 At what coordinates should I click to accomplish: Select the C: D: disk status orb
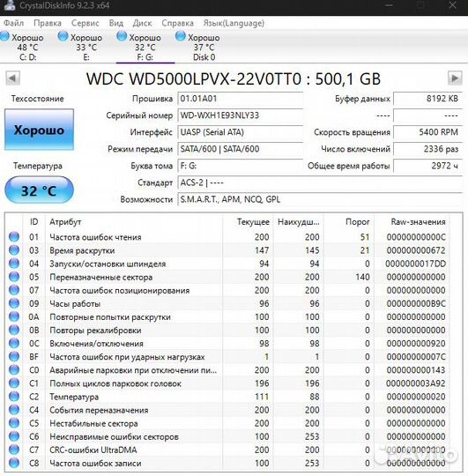tap(4, 36)
